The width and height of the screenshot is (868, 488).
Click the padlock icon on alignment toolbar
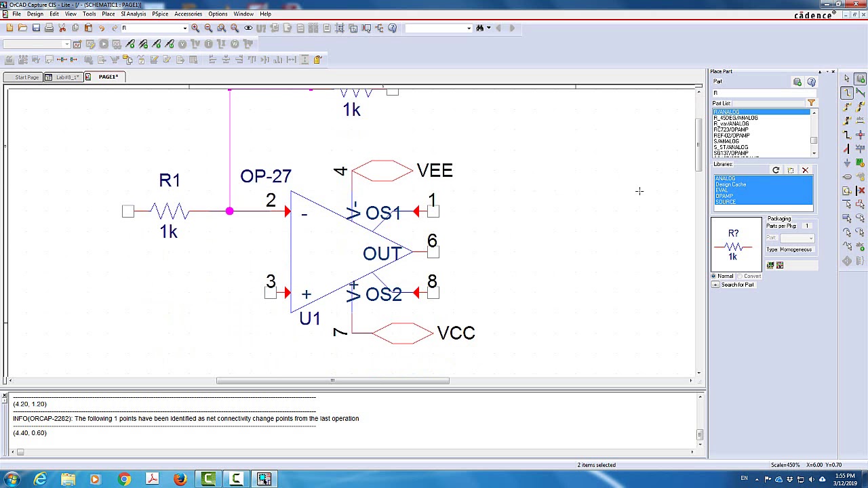point(317,60)
